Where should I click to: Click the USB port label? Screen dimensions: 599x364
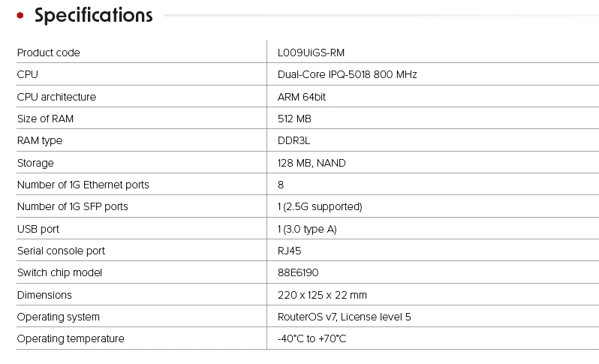[x=38, y=229]
